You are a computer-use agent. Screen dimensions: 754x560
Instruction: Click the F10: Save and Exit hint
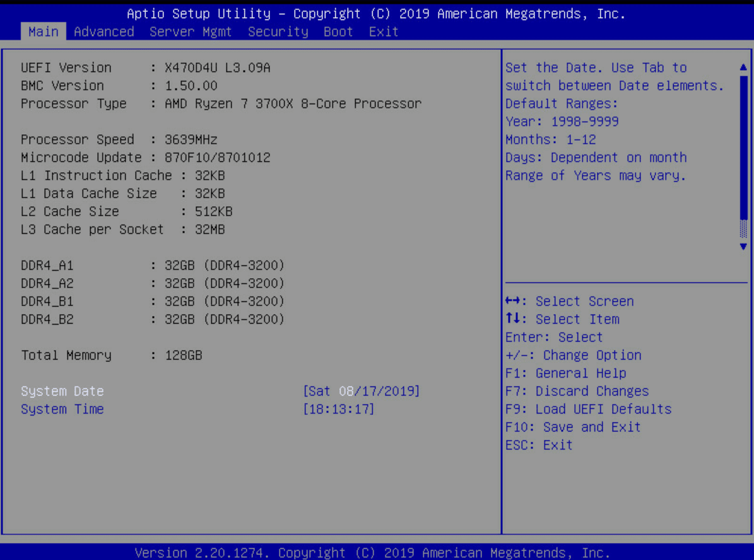click(573, 428)
